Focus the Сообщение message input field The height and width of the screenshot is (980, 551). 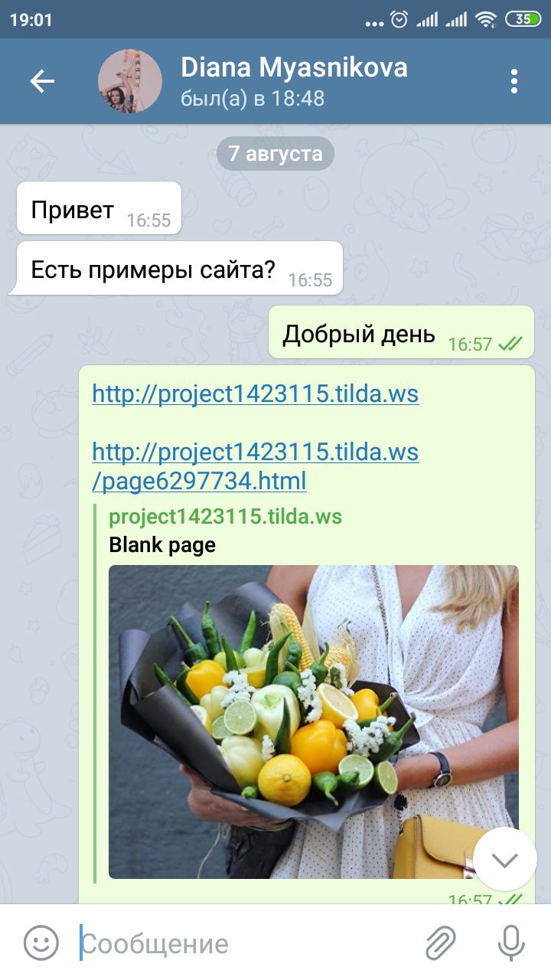click(245, 943)
